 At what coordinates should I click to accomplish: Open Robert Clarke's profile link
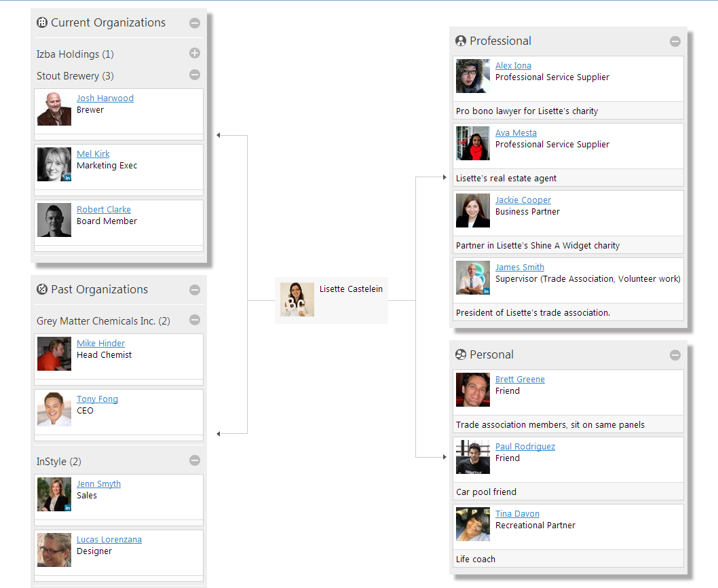tap(103, 209)
